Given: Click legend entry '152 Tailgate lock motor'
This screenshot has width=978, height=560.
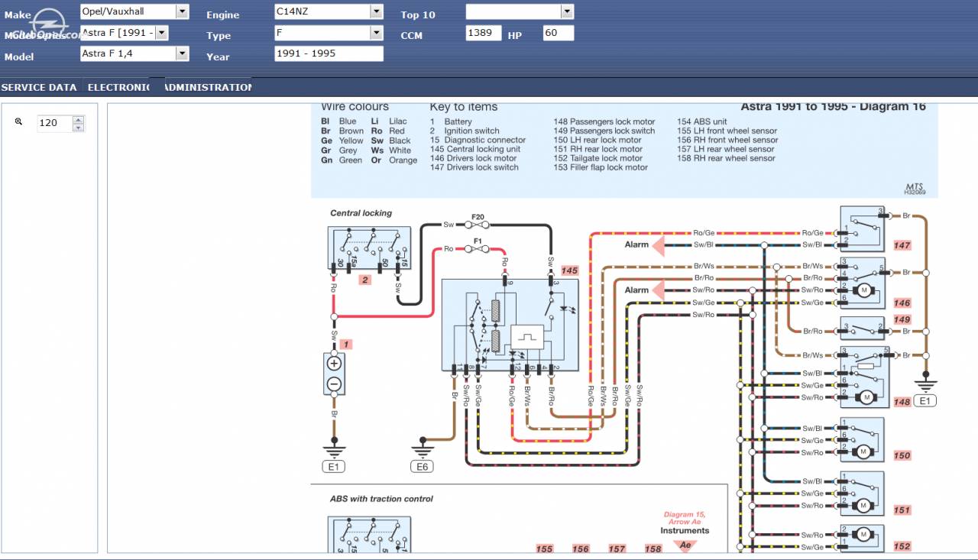Looking at the screenshot, I should point(597,158).
